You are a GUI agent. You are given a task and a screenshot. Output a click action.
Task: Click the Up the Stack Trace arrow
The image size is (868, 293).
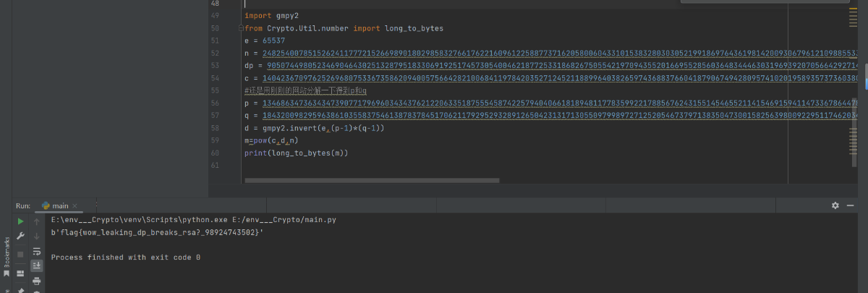[37, 221]
